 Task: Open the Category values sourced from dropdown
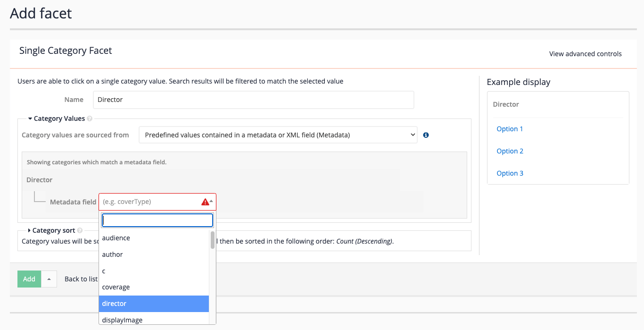(x=278, y=135)
